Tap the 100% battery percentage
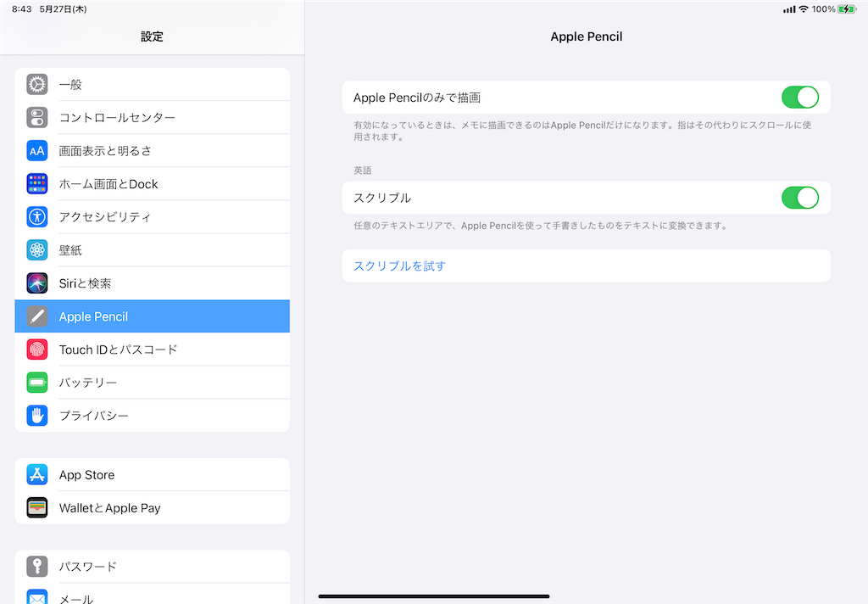Viewport: 868px width, 604px height. click(824, 8)
